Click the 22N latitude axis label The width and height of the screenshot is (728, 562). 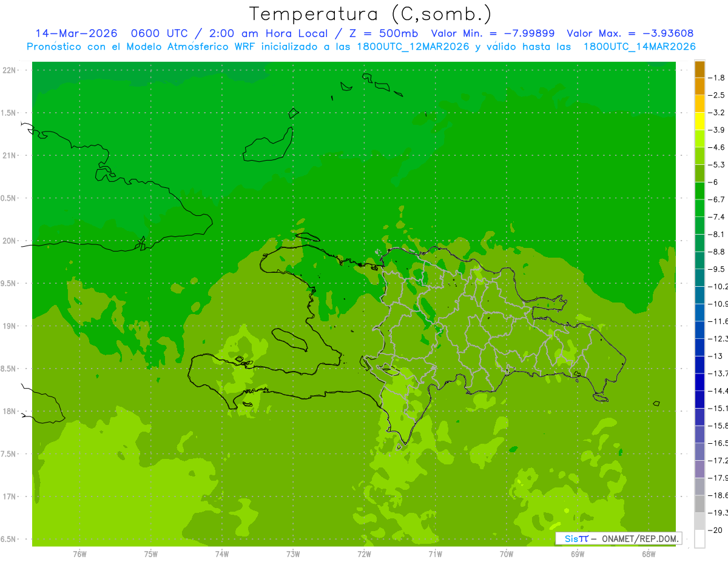point(10,70)
